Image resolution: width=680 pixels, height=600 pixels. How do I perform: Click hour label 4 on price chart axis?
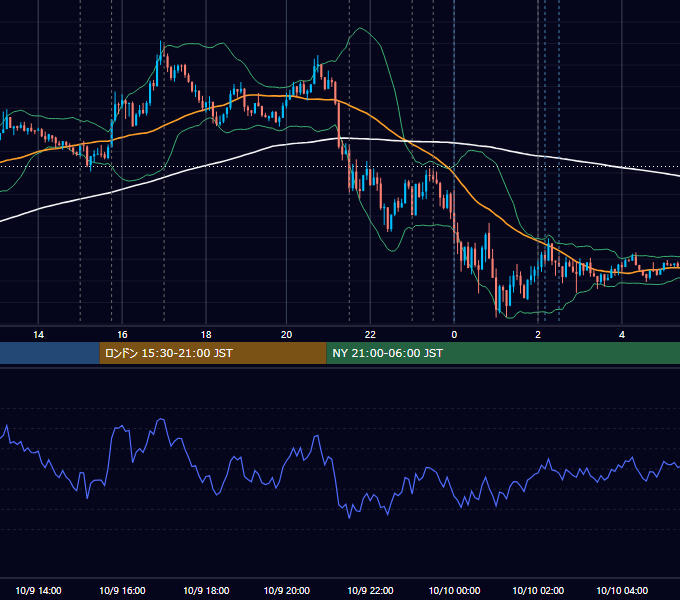click(622, 335)
